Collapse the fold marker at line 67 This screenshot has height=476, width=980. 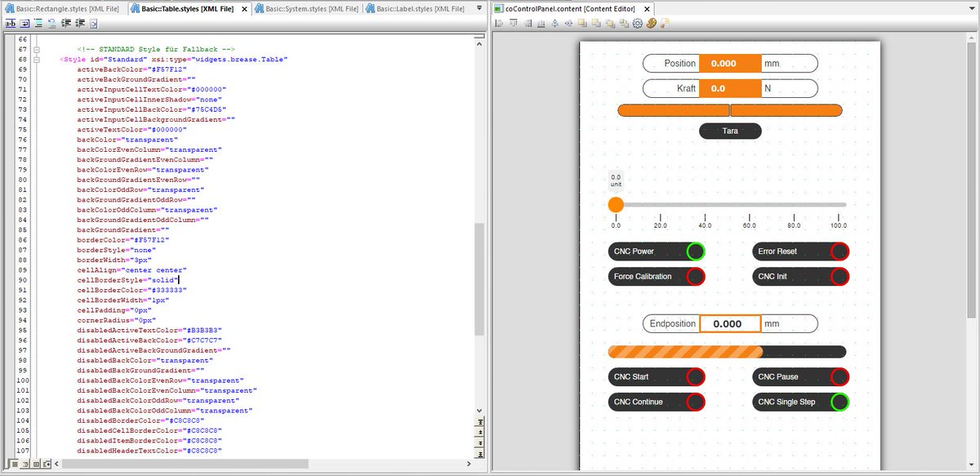pyautogui.click(x=36, y=50)
